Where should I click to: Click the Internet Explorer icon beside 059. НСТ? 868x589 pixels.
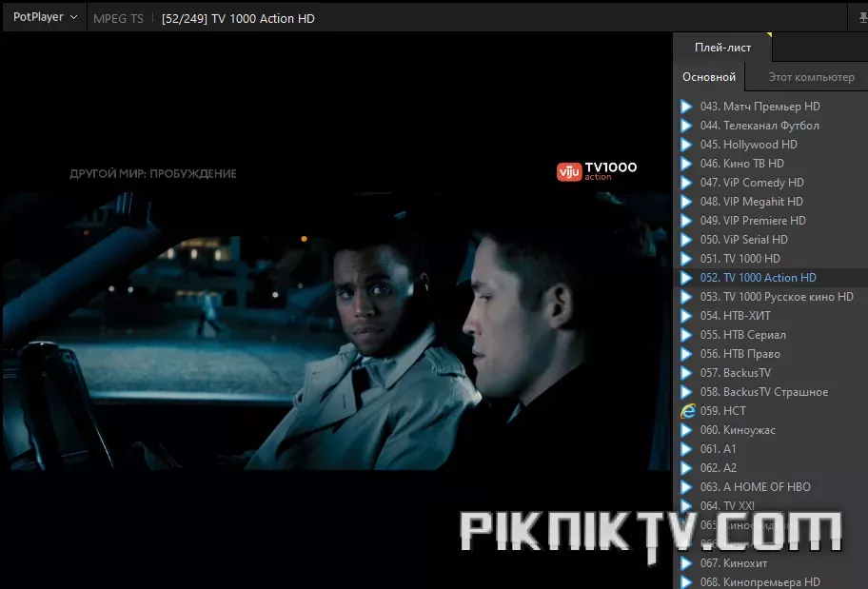click(687, 411)
